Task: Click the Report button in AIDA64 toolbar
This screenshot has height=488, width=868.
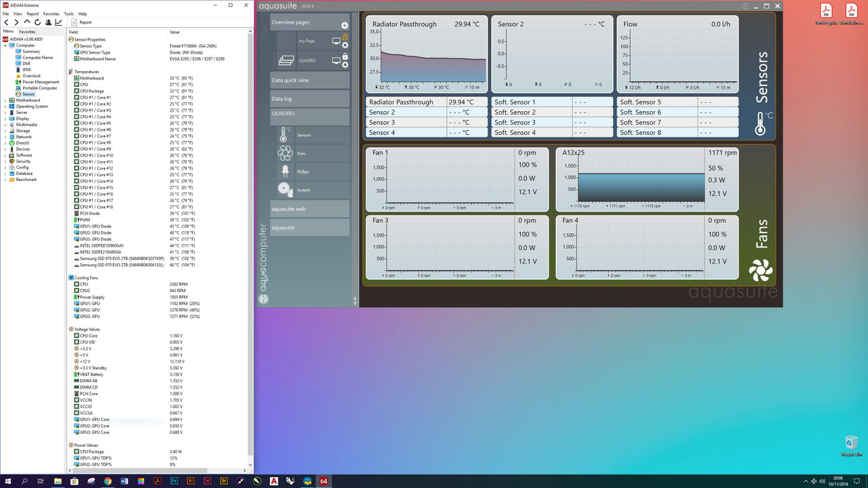Action: (82, 22)
